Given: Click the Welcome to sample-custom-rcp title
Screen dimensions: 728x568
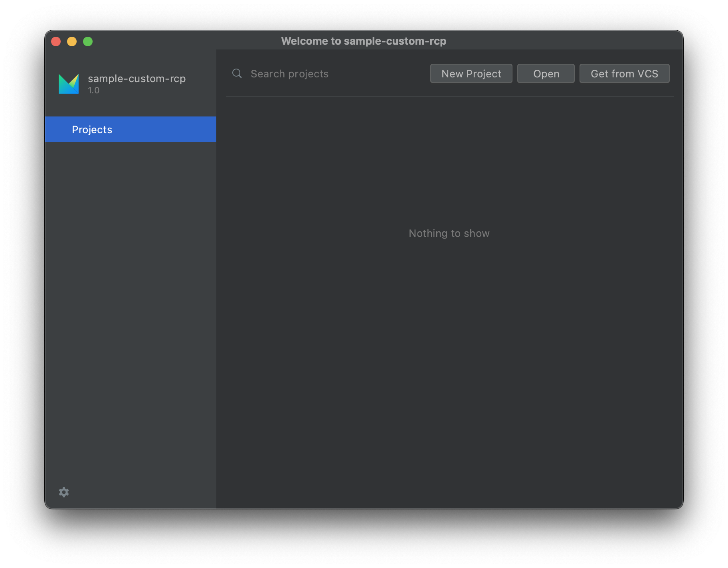Looking at the screenshot, I should click(x=364, y=41).
